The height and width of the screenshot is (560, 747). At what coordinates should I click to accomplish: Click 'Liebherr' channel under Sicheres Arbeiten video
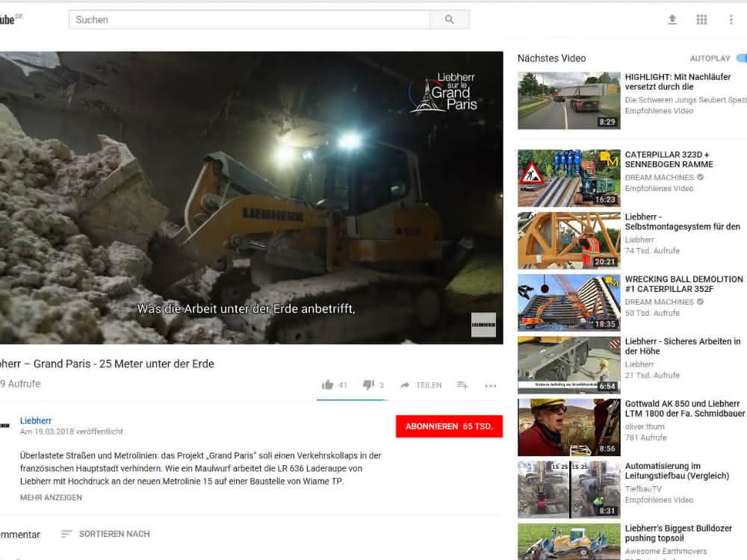point(639,364)
